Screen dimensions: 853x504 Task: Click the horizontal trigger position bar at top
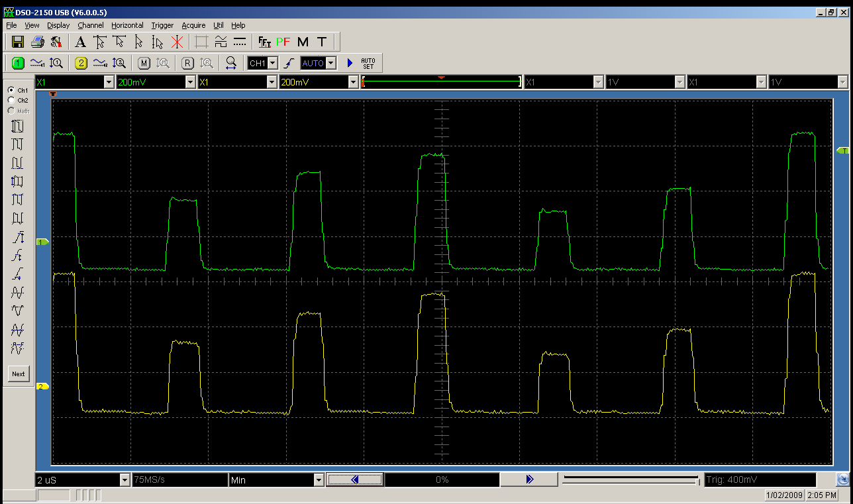442,82
